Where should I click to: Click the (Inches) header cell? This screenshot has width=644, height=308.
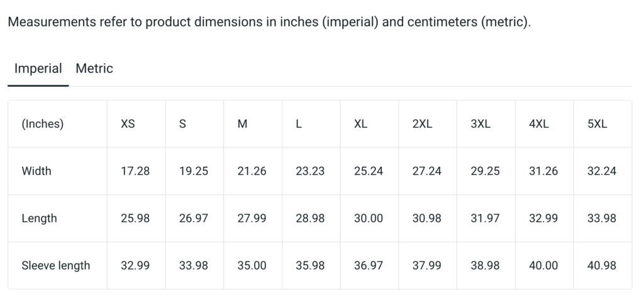43,124
